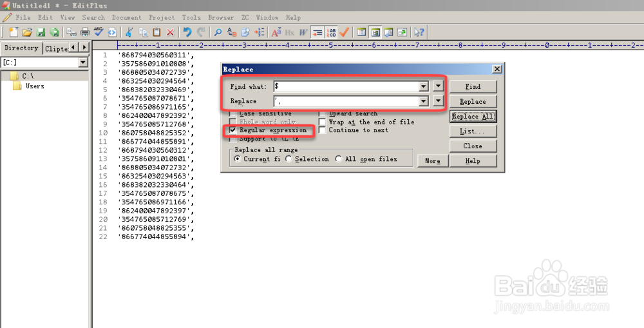
Task: Open the helper arrow beside Replace field
Action: coord(438,101)
